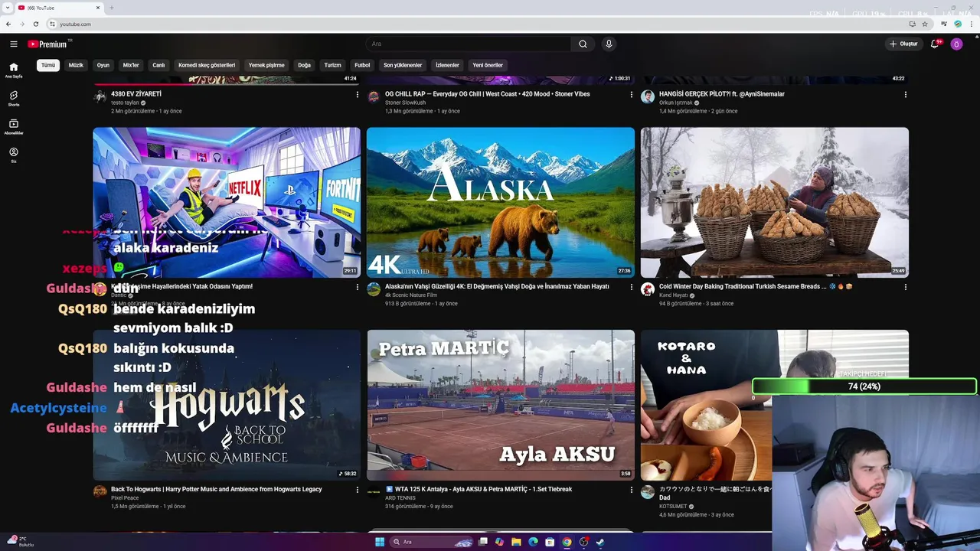Open Abonelikler subscriptions in the sidebar
The width and height of the screenshot is (980, 551).
pyautogui.click(x=14, y=127)
